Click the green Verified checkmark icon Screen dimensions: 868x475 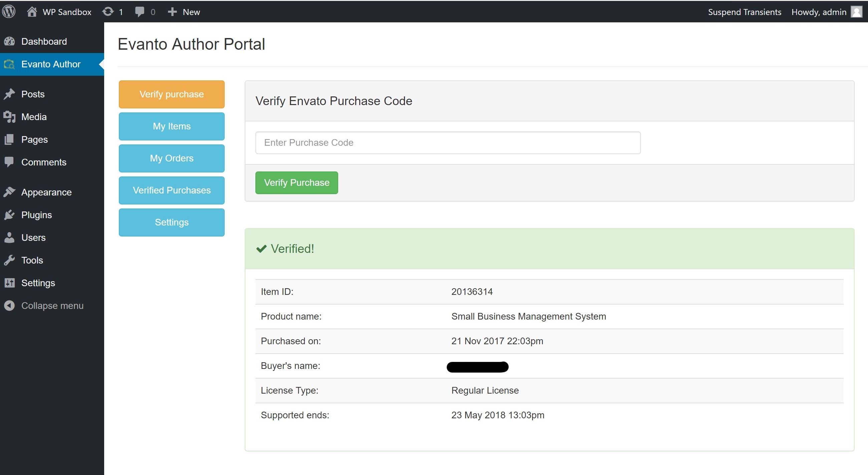[x=261, y=249]
